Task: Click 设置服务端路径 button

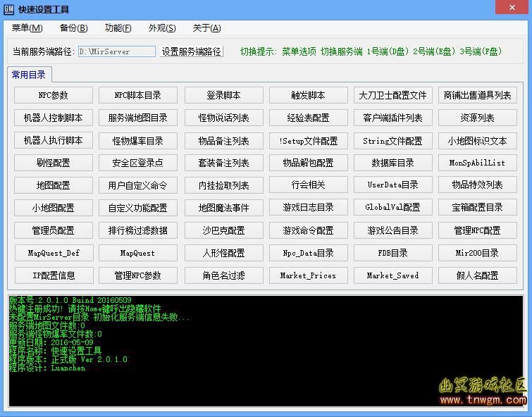Action: (x=192, y=51)
